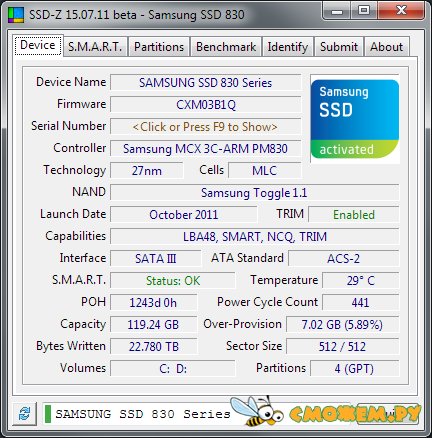Switch to the S.M.A.R.T. tab

click(95, 47)
